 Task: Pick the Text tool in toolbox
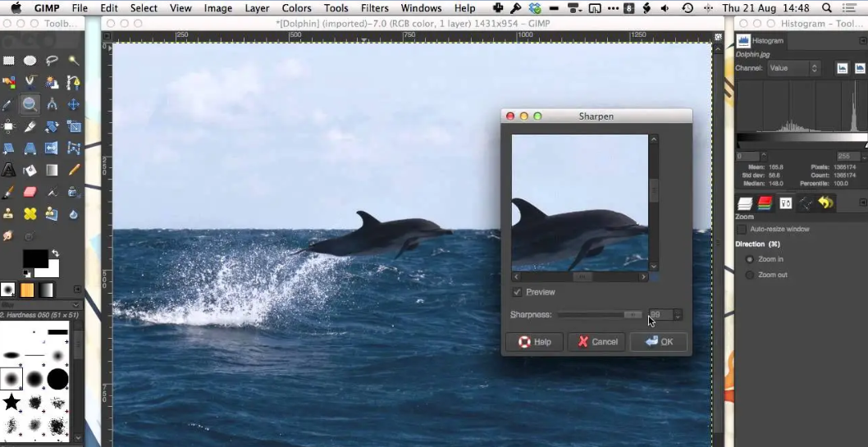click(x=8, y=171)
